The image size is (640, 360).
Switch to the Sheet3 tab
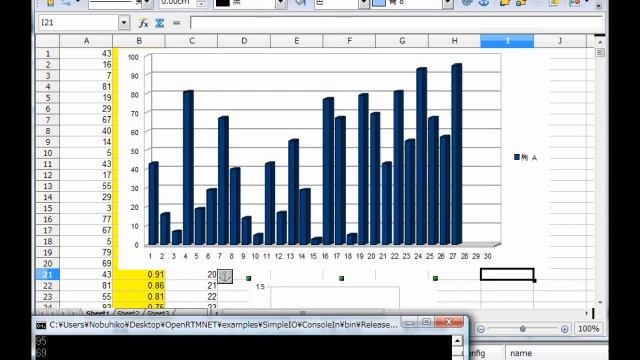coord(158,313)
